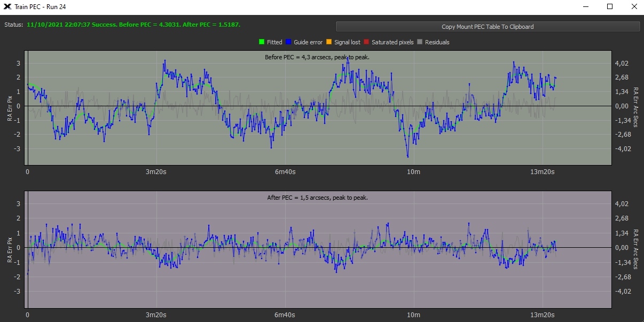Minimize the Train PEC window

(585, 7)
